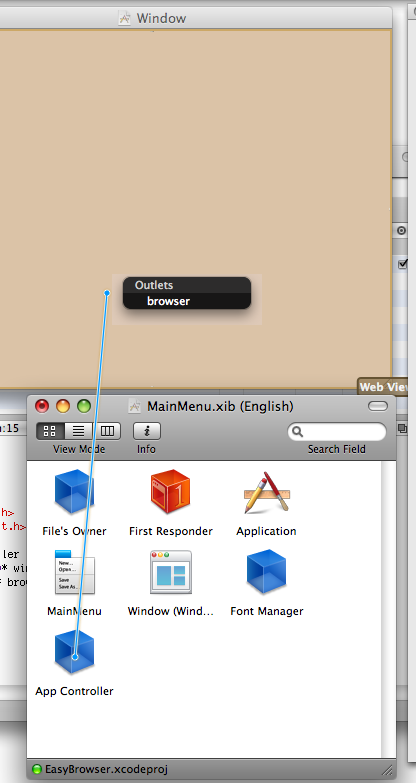Click the File's Owner label
This screenshot has height=783, width=416.
74,531
